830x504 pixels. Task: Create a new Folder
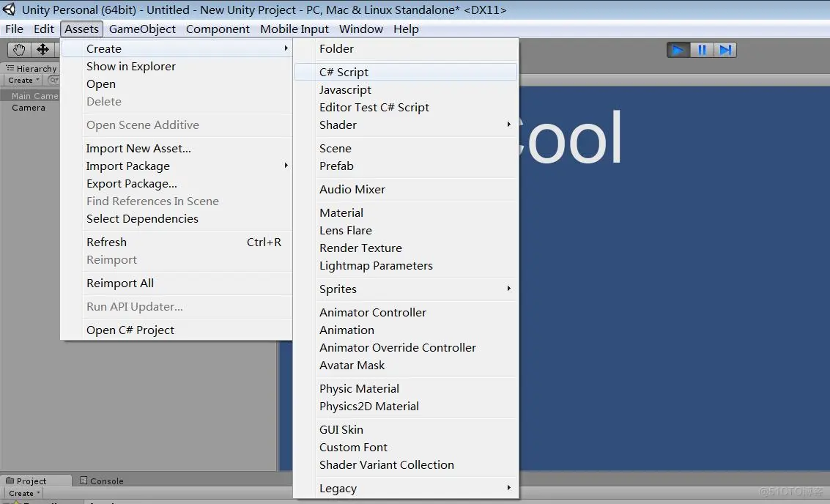tap(405, 48)
